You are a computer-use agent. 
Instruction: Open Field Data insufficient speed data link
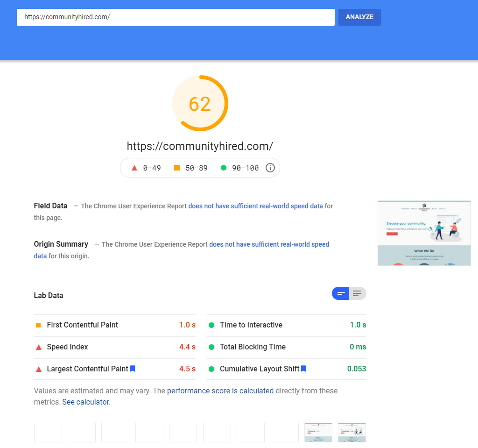coord(255,206)
